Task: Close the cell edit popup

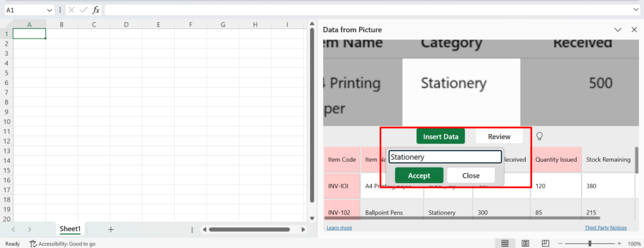Action: coord(470,175)
